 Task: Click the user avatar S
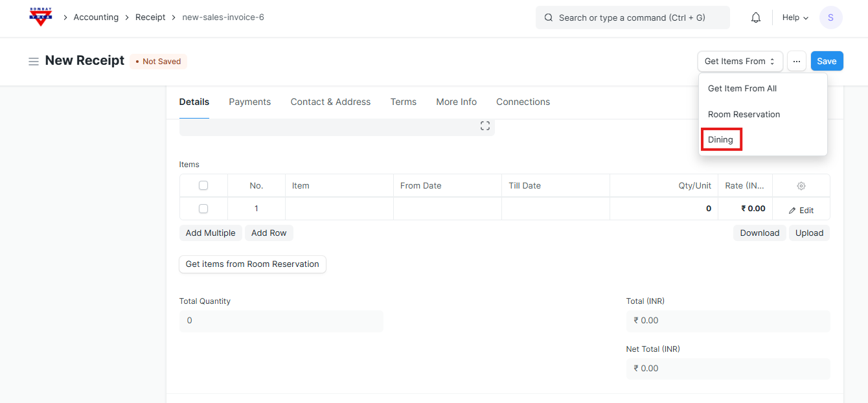[x=830, y=17]
